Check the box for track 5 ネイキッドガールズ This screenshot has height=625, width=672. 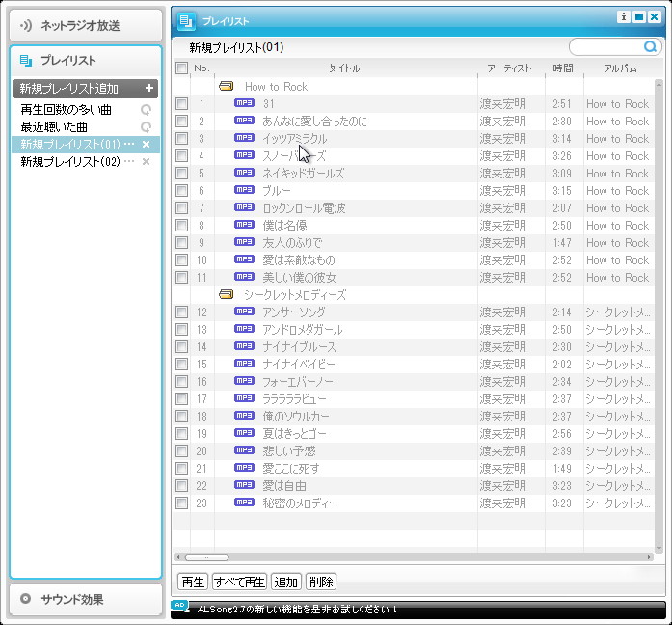[x=181, y=174]
